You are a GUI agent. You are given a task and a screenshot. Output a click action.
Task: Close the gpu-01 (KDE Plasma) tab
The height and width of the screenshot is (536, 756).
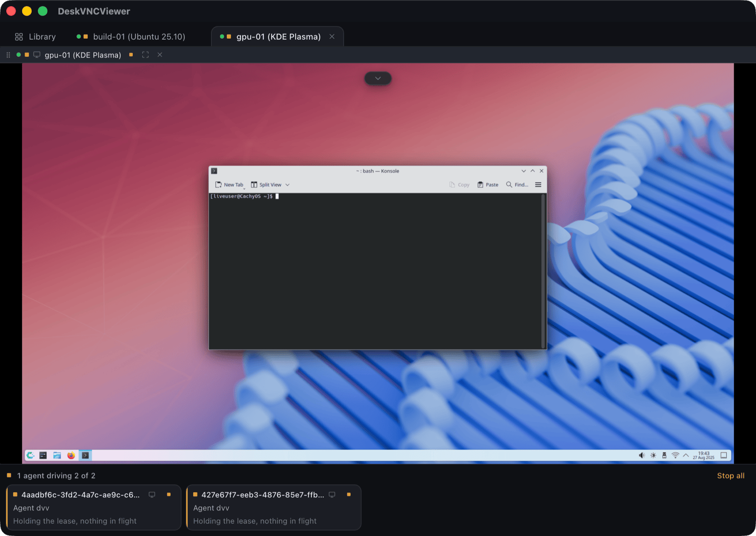(x=332, y=37)
